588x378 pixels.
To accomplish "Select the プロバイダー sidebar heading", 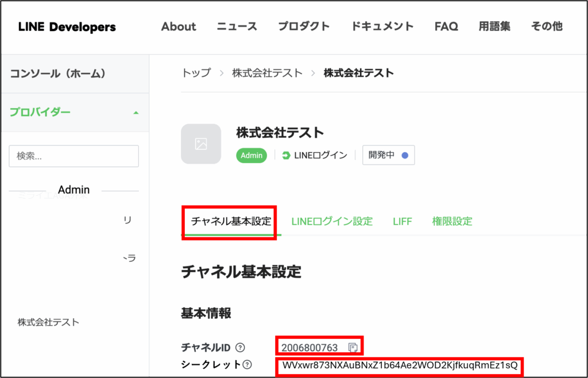I will click(x=40, y=112).
